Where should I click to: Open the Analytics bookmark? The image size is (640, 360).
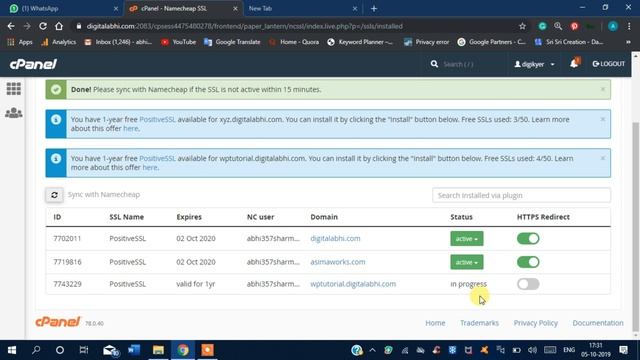58,42
